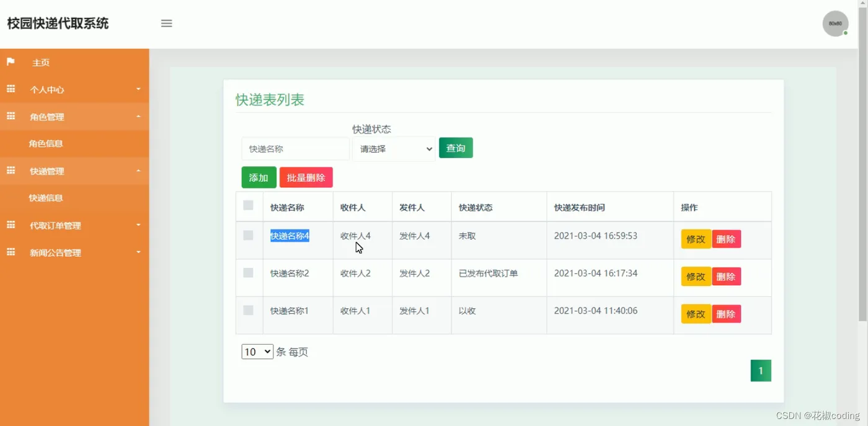Click the 2021-03-04 16:59:53 timestamp
The image size is (868, 426).
click(x=596, y=236)
